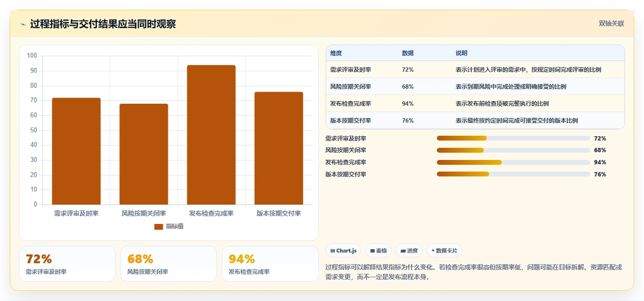This screenshot has width=644, height=301.
Task: Click the 发布检查完成率 progress bar
Action: tap(513, 162)
